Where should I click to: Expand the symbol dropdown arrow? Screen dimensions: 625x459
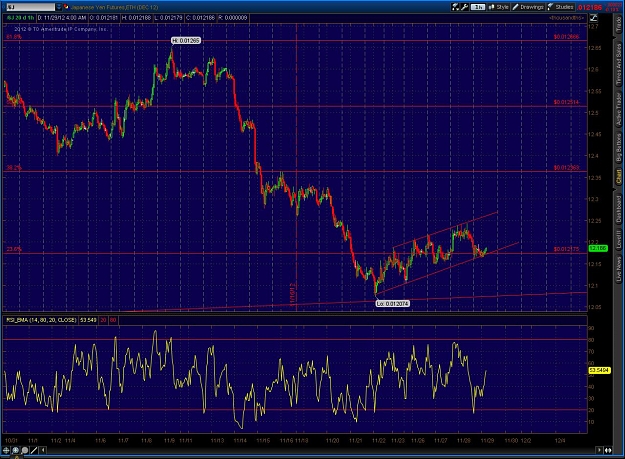click(59, 7)
